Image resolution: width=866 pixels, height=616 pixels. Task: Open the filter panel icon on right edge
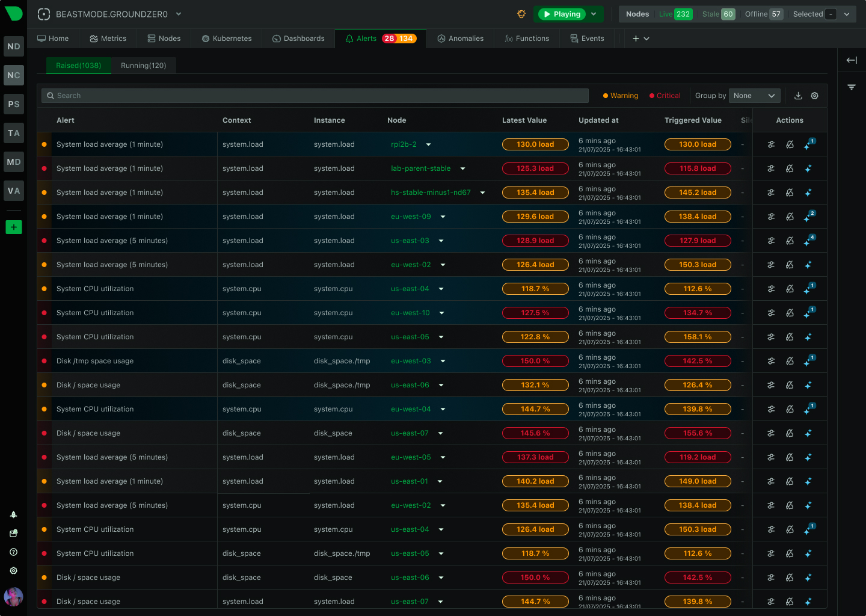(852, 86)
